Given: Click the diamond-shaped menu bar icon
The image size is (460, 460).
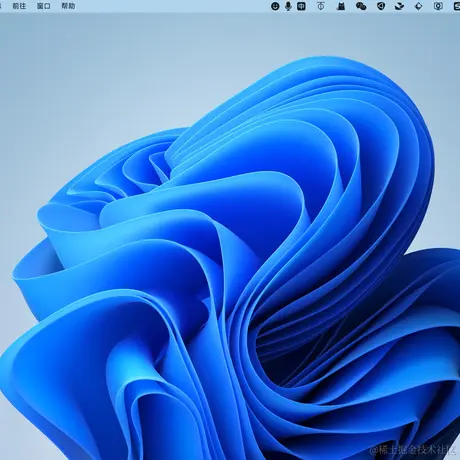Looking at the screenshot, I should (418, 6).
